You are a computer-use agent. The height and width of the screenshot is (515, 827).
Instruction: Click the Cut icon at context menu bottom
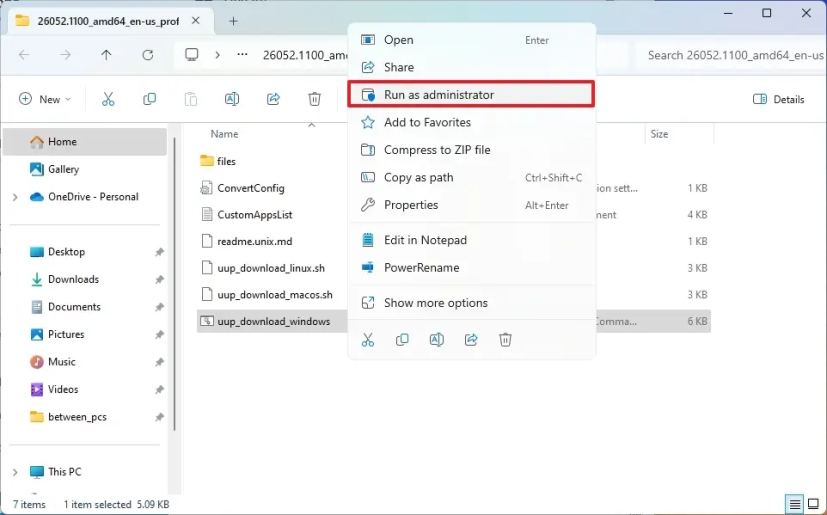tap(368, 339)
